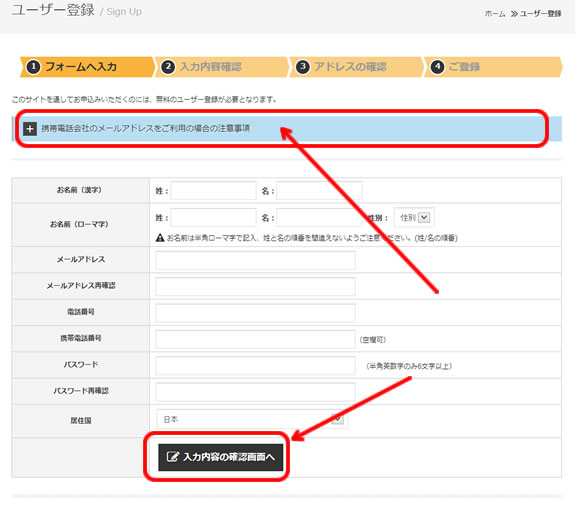This screenshot has height=506, width=575.
Task: Click the メールアドレス再確認 row label
Action: click(x=81, y=286)
